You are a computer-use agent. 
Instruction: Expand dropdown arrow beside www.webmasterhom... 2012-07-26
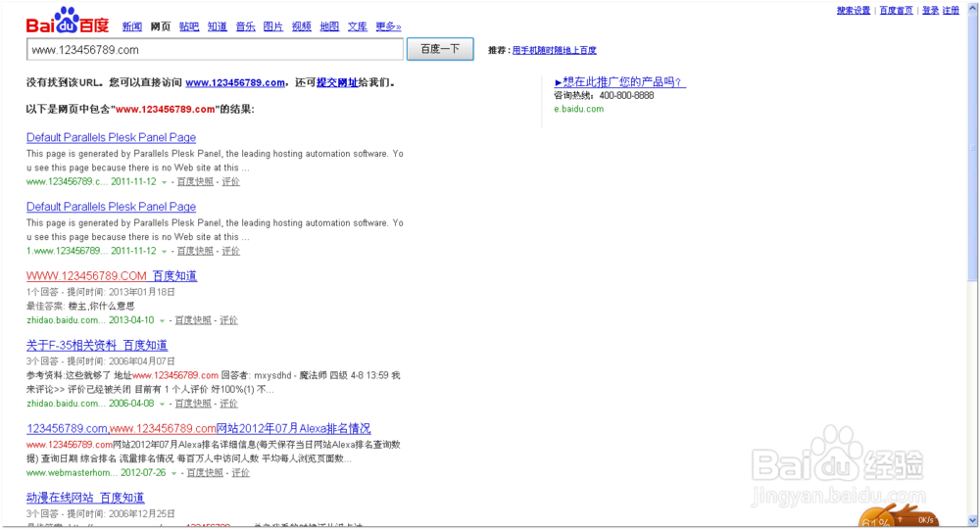pyautogui.click(x=173, y=474)
